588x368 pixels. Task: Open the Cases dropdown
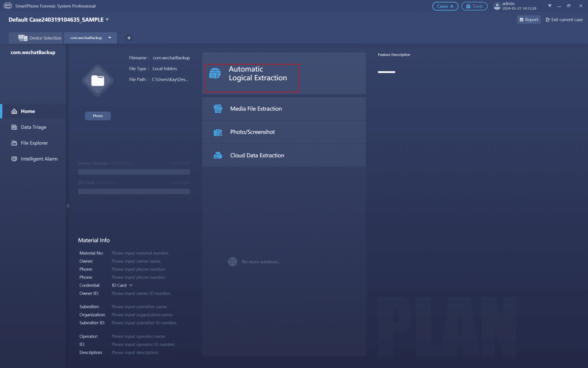445,6
